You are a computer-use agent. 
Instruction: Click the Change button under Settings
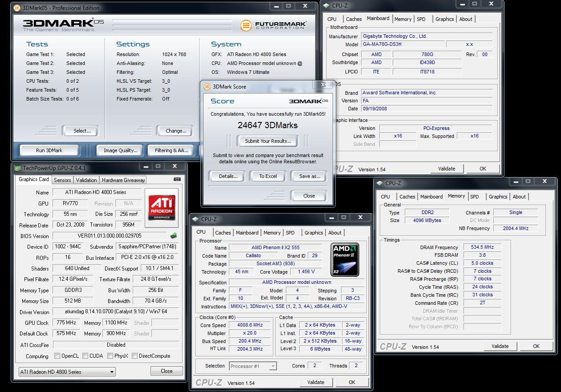point(176,131)
